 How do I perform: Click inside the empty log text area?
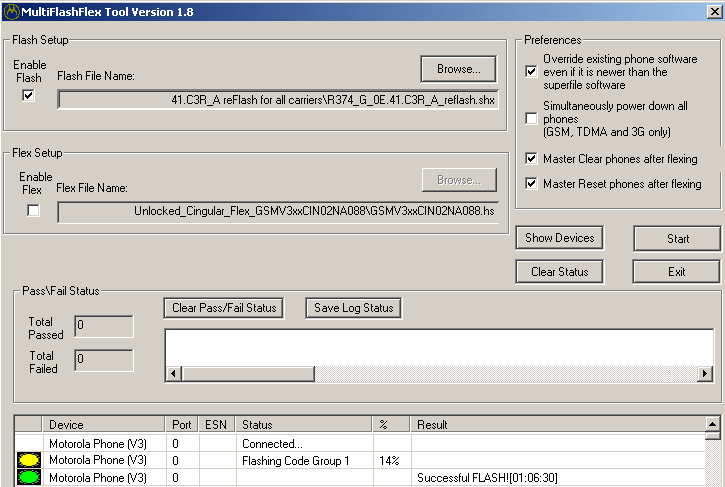439,347
